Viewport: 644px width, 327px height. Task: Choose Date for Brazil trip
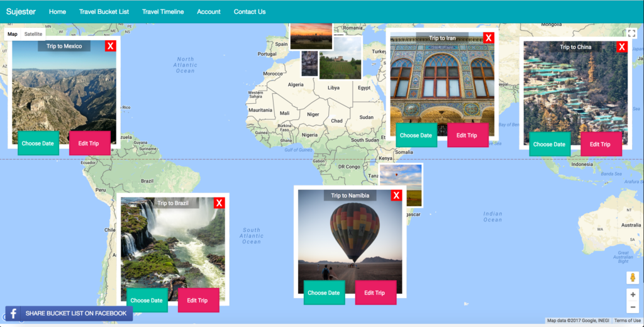[147, 301]
